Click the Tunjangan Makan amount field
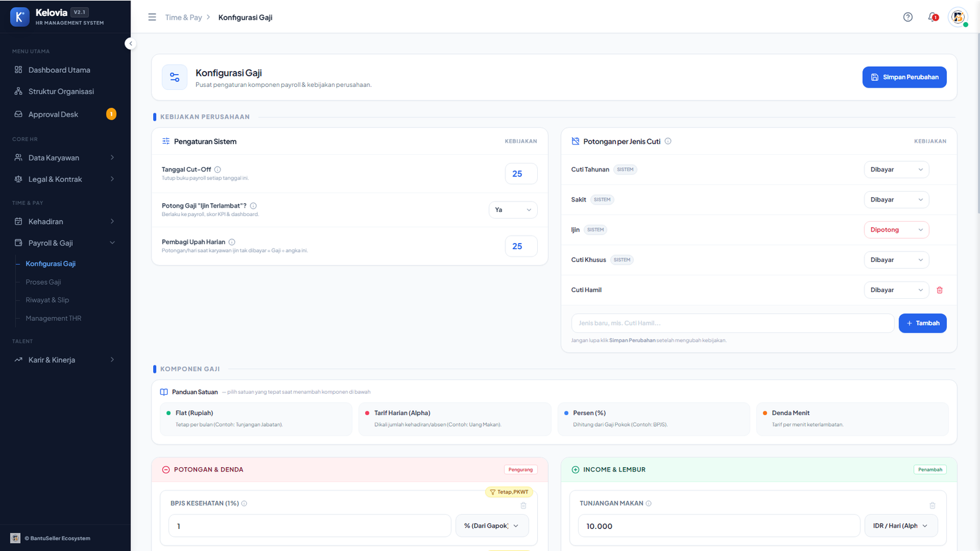980x551 pixels. point(719,526)
